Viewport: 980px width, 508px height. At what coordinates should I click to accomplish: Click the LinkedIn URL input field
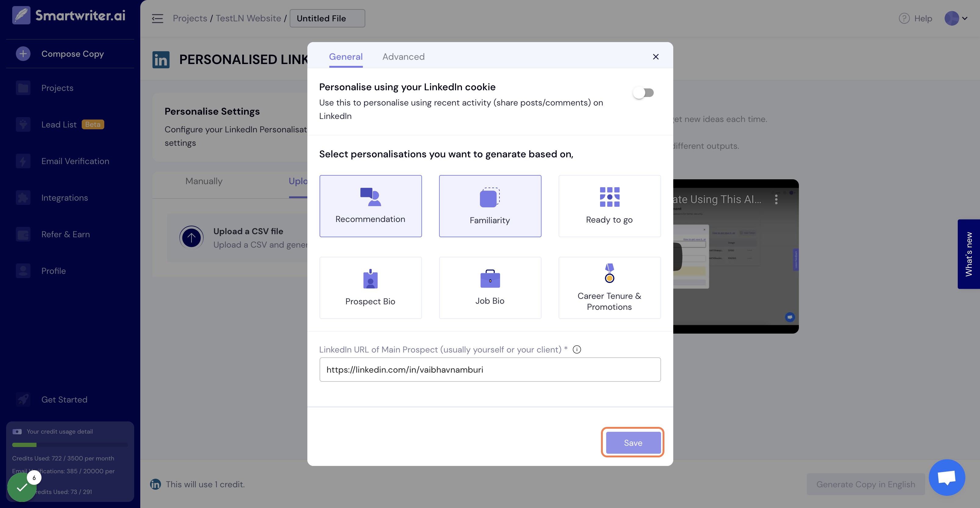point(490,370)
